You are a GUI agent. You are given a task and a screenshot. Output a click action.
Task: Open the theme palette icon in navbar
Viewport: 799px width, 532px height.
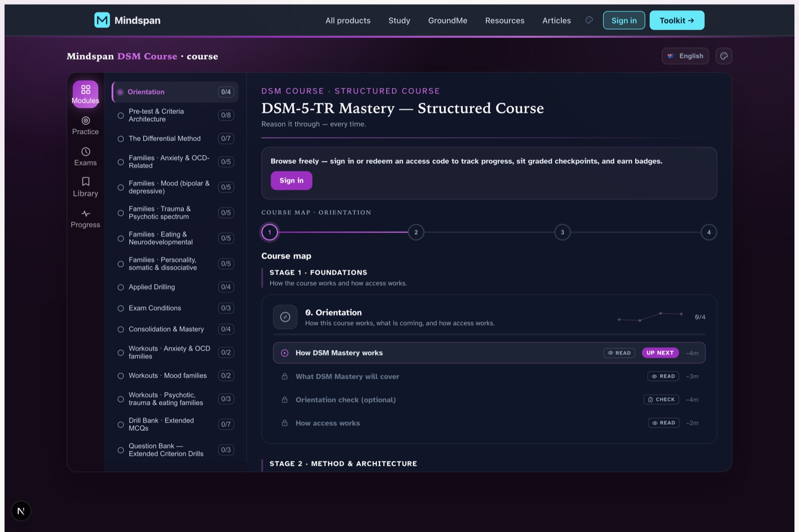pyautogui.click(x=589, y=20)
